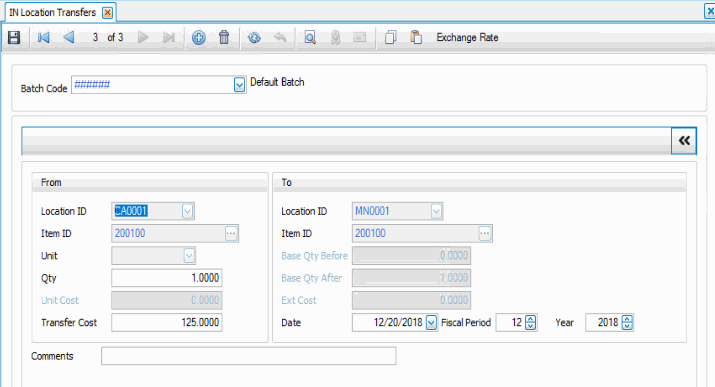Open the Unit dropdown
This screenshot has height=387, width=715.
click(x=189, y=256)
